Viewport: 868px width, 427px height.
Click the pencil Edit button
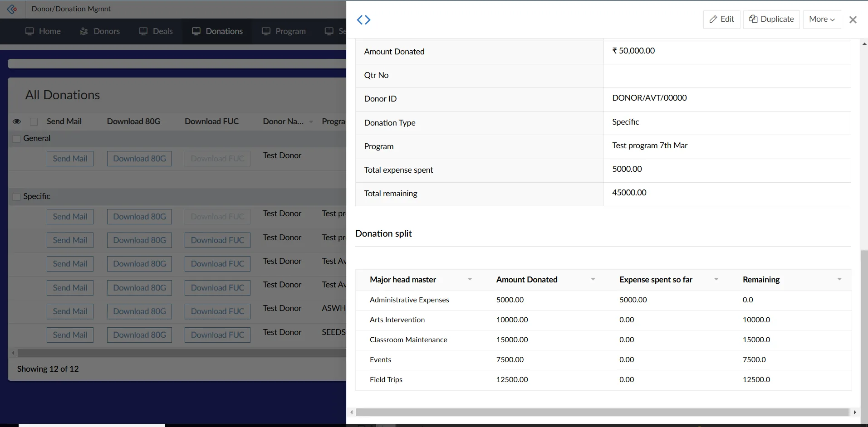tap(722, 19)
